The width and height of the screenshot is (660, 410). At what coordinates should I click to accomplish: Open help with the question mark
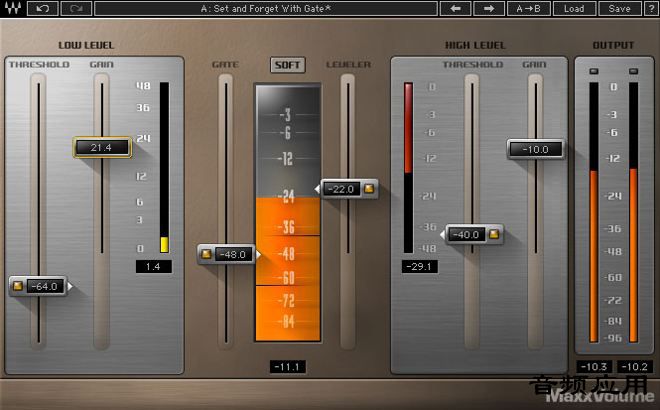[652, 8]
